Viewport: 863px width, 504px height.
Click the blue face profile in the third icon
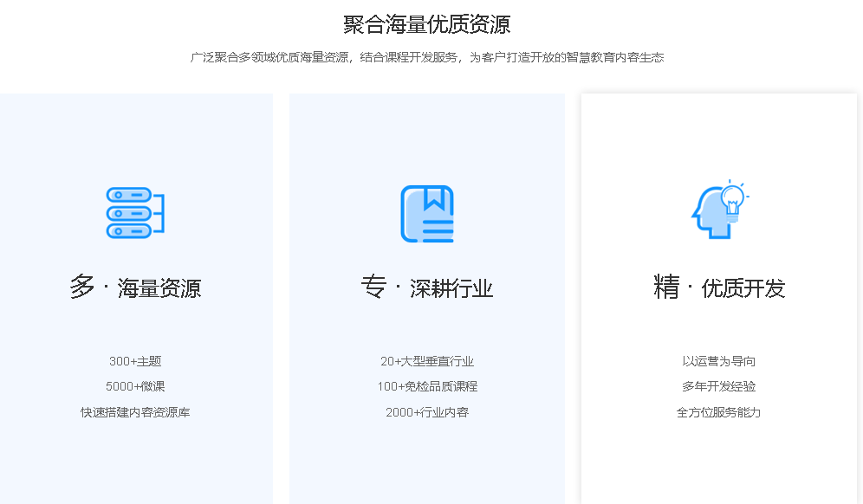pos(714,215)
